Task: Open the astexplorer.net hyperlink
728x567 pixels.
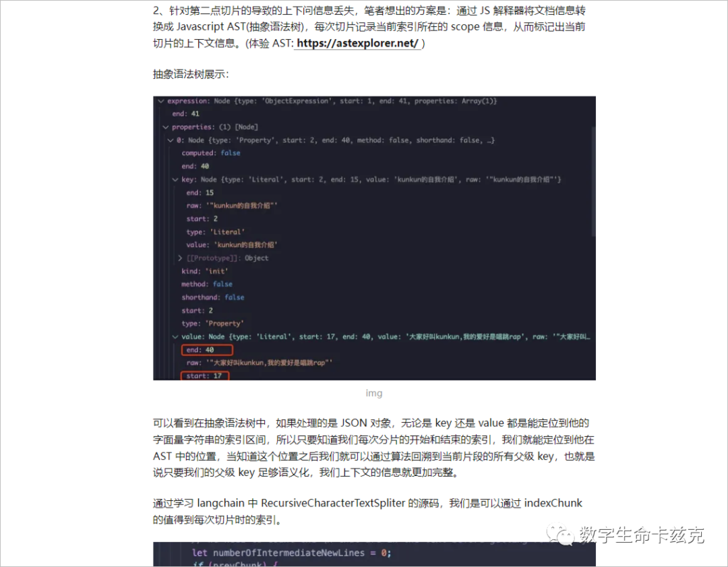Action: coord(357,43)
